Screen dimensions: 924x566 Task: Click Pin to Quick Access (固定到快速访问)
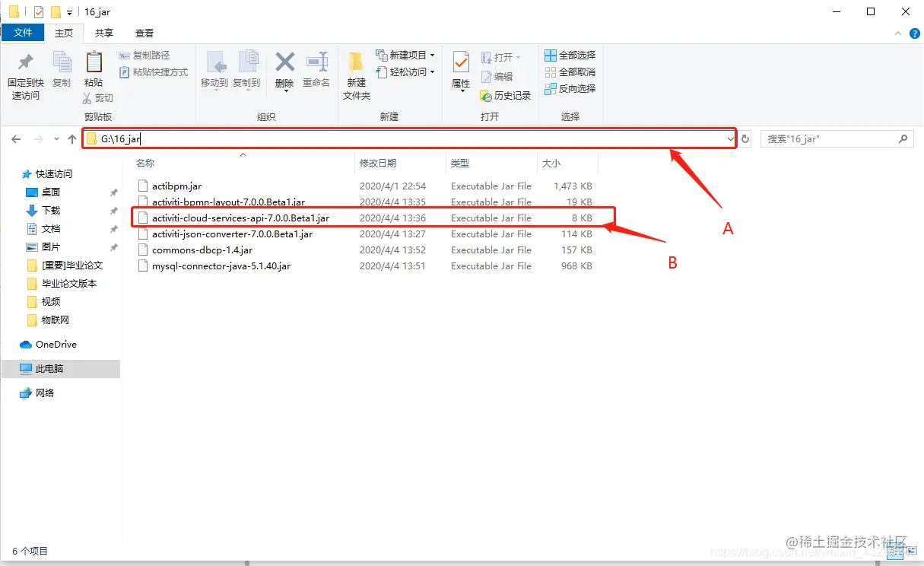(26, 76)
